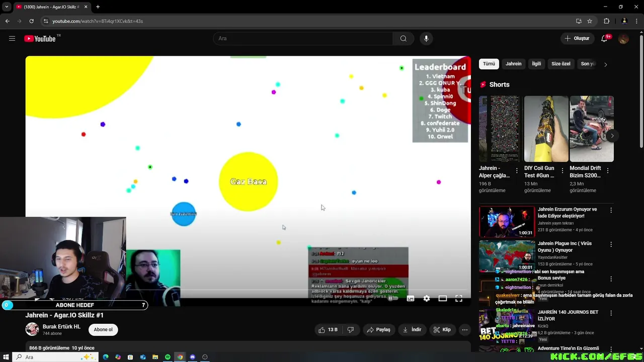
Task: Open the Jahrein Plague Inc video title
Action: (x=565, y=247)
